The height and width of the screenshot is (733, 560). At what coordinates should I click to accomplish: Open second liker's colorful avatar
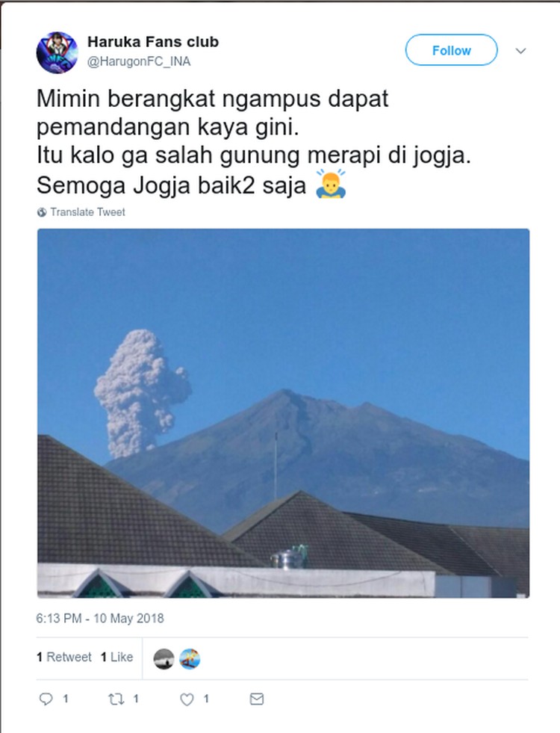pyautogui.click(x=190, y=659)
